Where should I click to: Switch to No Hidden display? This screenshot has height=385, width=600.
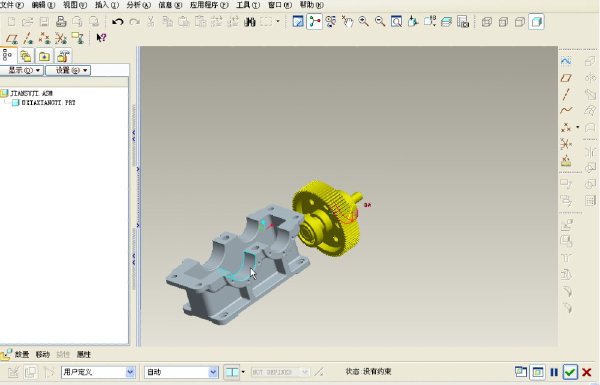[x=520, y=22]
